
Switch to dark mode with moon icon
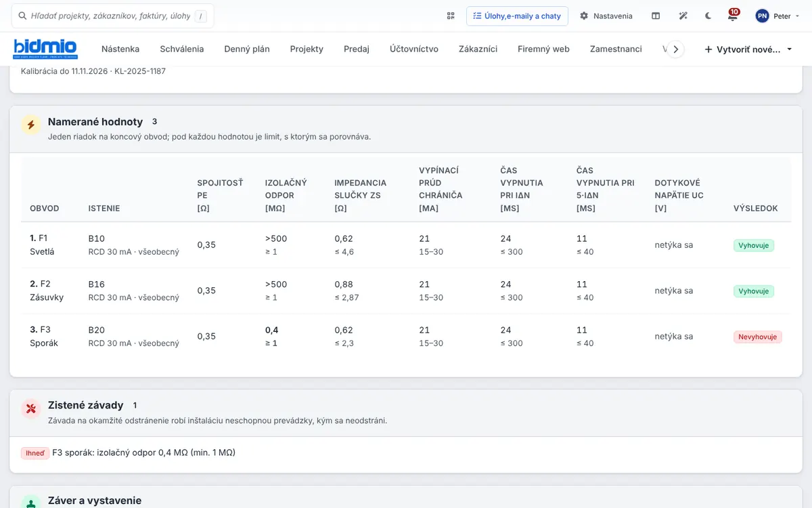click(708, 16)
